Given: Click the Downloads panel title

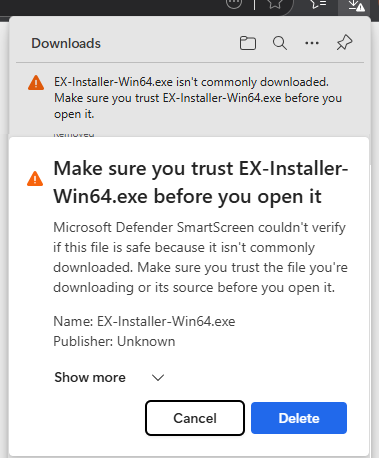Looking at the screenshot, I should click(x=66, y=43).
